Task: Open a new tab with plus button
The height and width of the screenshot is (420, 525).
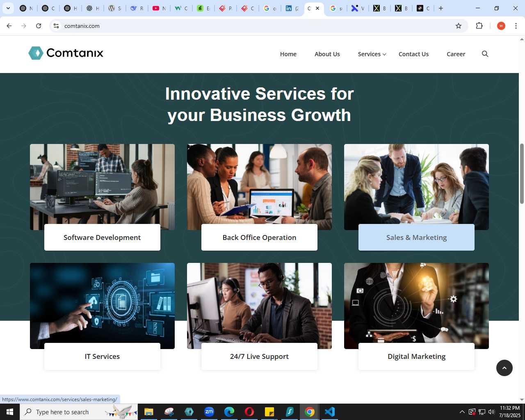Action: coord(441,8)
